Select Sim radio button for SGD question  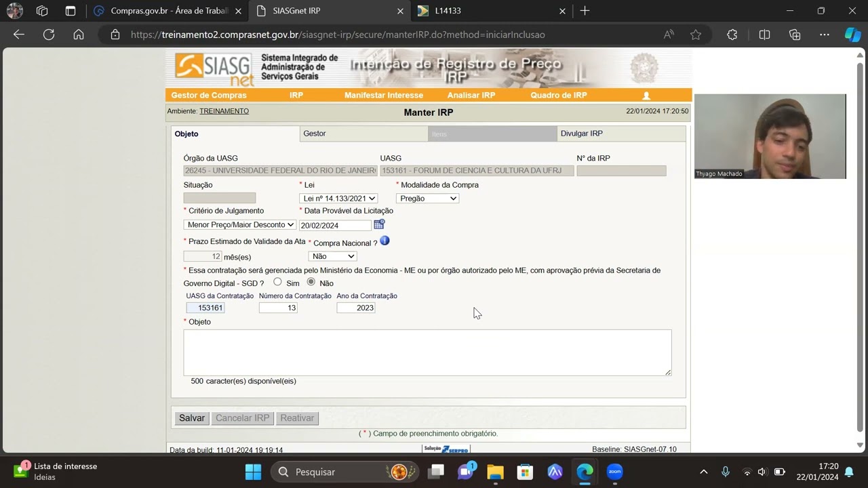[x=277, y=282]
